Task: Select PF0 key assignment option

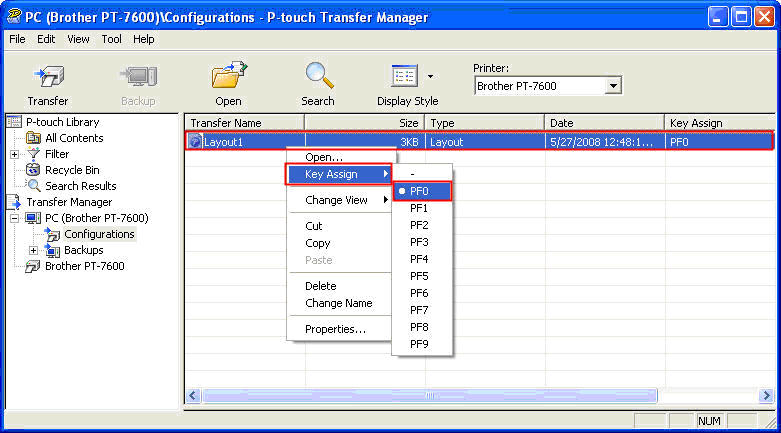Action: 419,191
